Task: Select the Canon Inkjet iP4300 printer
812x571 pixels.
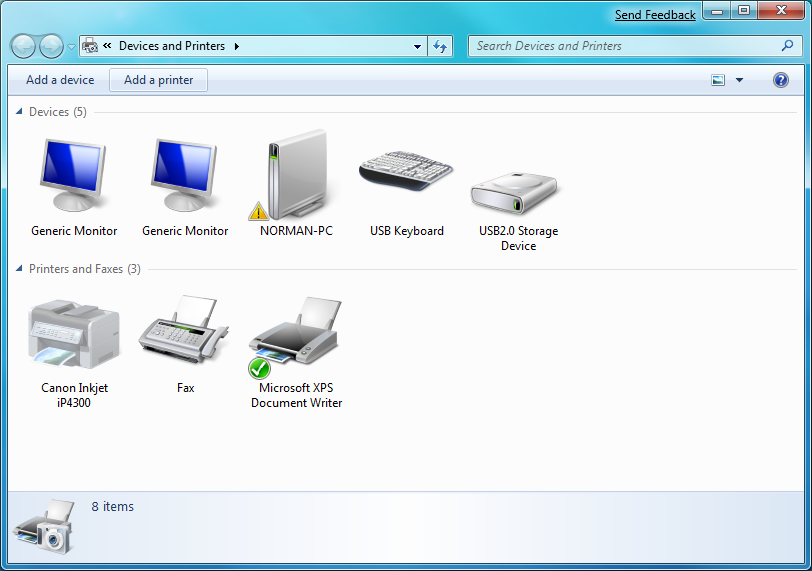Action: click(74, 334)
